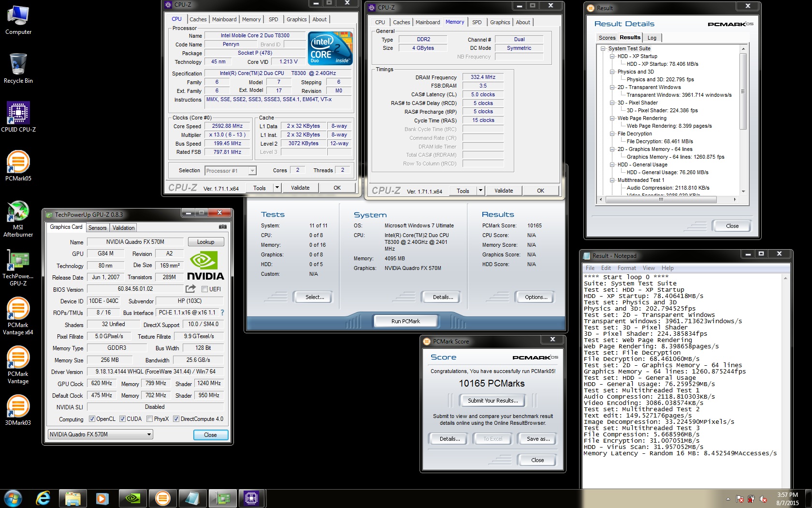Open the Computer desktop icon

point(18,20)
